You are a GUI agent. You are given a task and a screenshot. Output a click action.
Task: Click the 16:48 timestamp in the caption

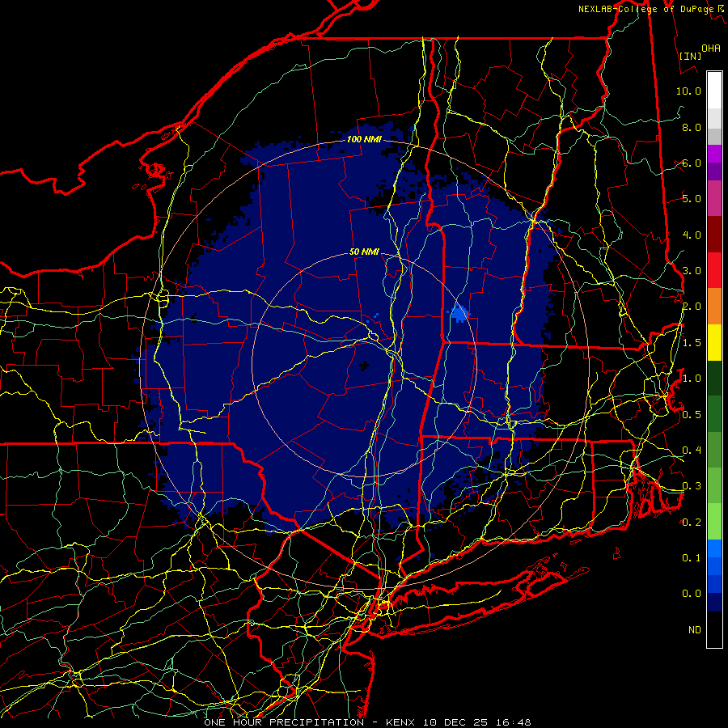tap(514, 722)
